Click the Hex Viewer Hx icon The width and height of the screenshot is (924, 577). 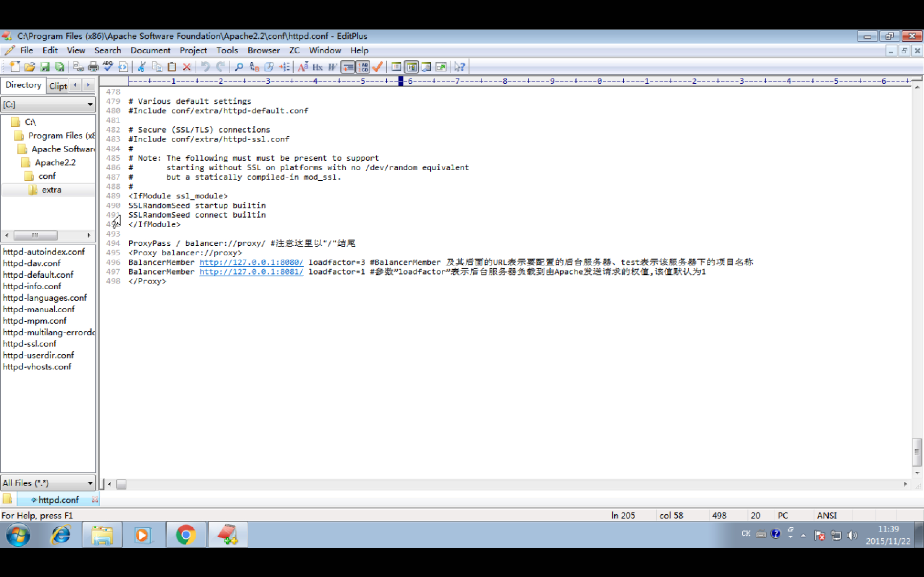[x=318, y=67]
